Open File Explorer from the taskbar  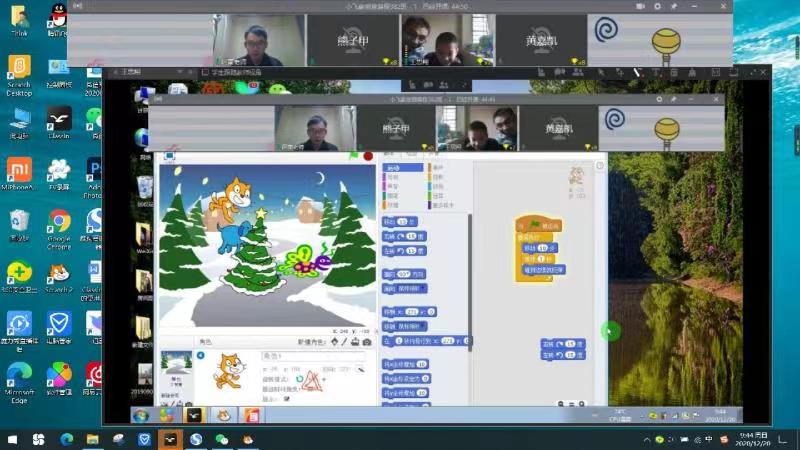pos(92,439)
